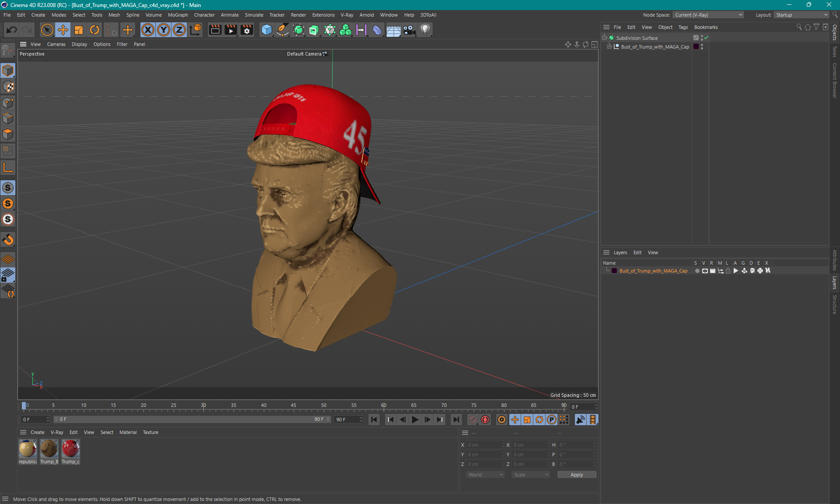This screenshot has height=504, width=840.
Task: Open the Tags menu in Objects panel
Action: click(683, 27)
